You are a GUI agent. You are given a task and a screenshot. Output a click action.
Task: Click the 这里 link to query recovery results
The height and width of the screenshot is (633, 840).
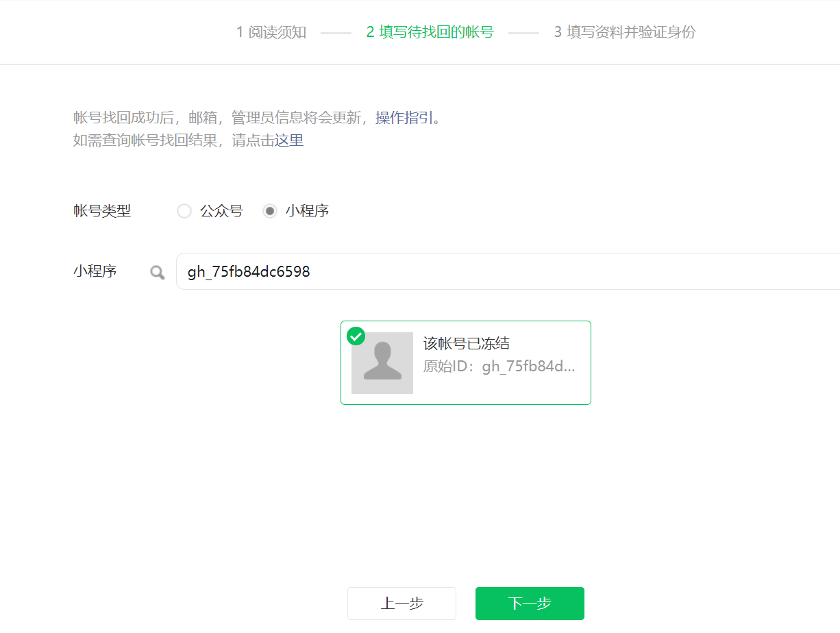click(x=291, y=140)
